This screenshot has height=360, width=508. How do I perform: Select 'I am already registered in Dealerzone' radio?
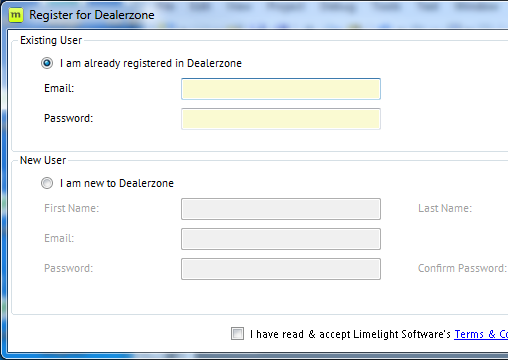point(47,63)
